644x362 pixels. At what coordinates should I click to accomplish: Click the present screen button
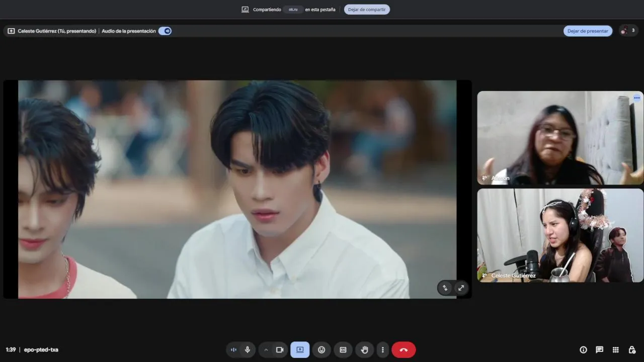300,350
